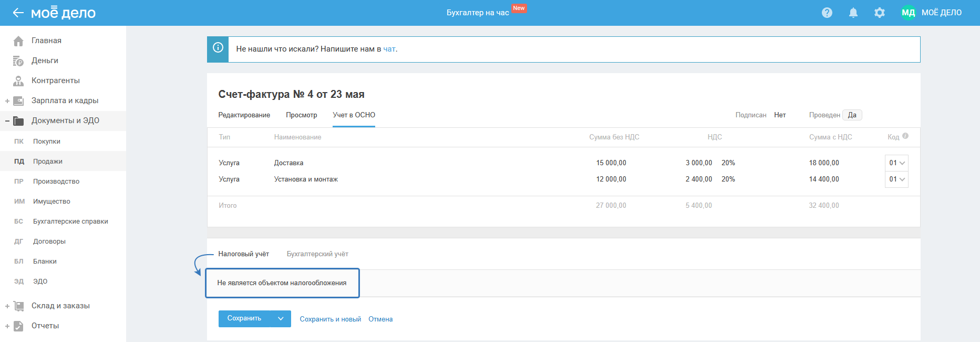Viewport: 980px width, 342px height.
Task: Open МОЁ ДЕЛО account menu
Action: point(942,13)
